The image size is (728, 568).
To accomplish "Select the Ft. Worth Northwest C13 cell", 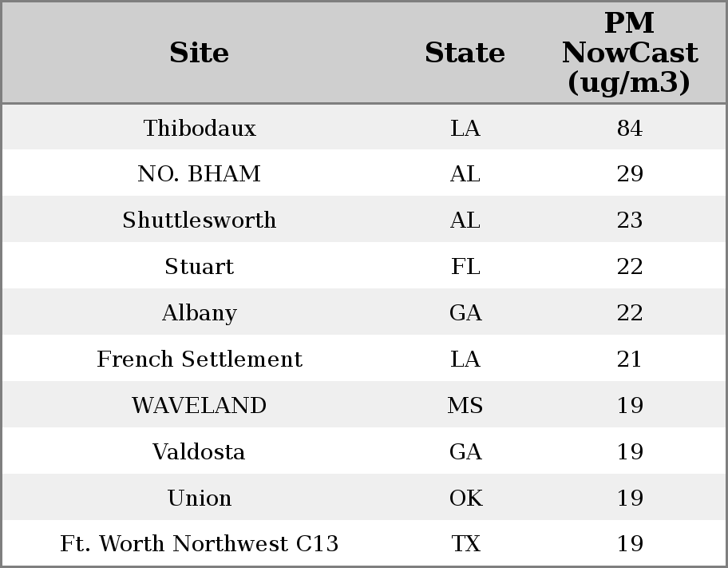I will [x=199, y=544].
